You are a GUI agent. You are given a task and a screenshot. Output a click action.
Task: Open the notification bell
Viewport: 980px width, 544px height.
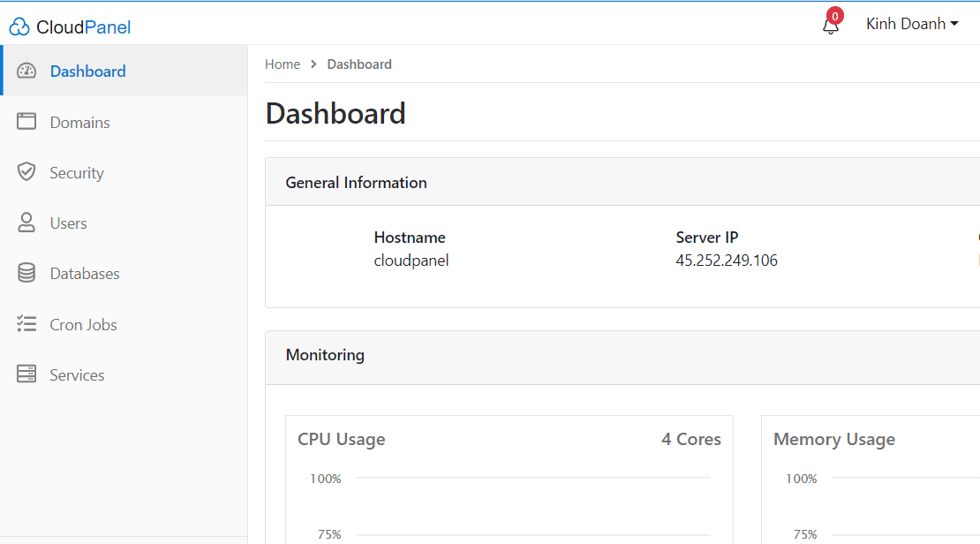830,26
